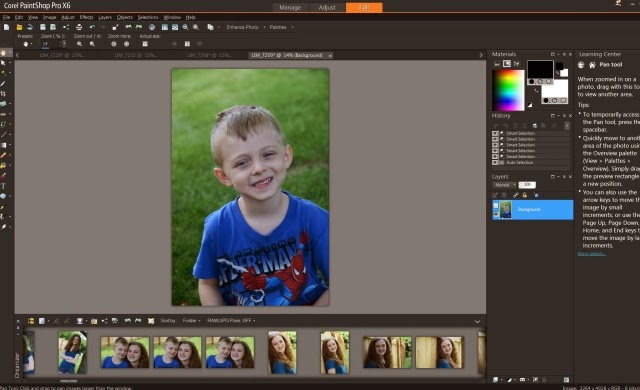Click the Print icon in toolbar
Screen dimensions: 640x390
pyautogui.click(x=79, y=27)
